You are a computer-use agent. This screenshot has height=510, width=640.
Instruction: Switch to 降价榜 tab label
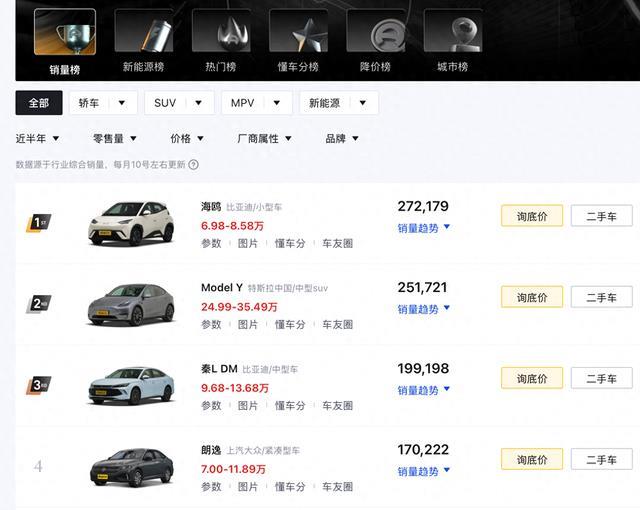[375, 67]
